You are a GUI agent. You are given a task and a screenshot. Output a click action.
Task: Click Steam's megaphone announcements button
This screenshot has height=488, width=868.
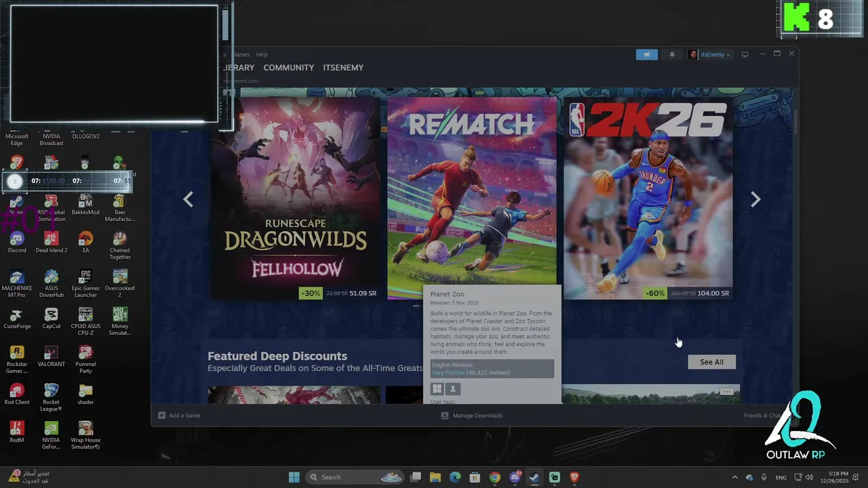pos(647,55)
